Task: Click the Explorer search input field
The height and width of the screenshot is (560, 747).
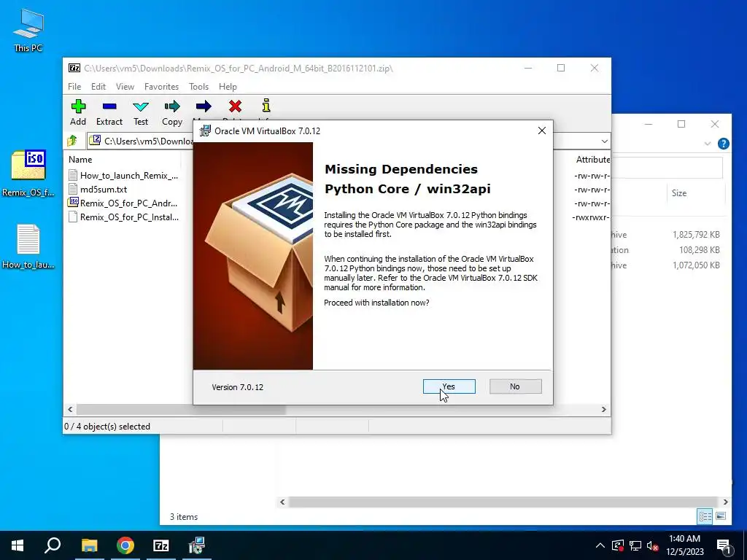Action: pyautogui.click(x=667, y=168)
